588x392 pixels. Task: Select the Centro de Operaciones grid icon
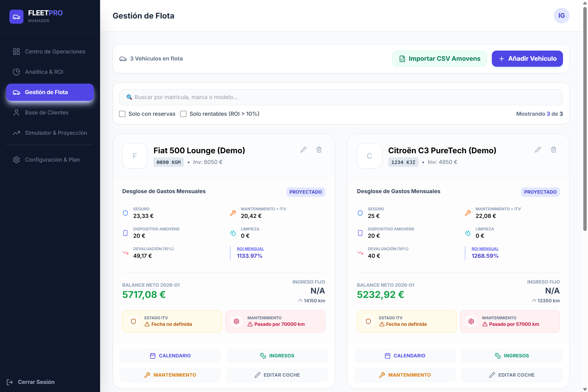coord(16,51)
